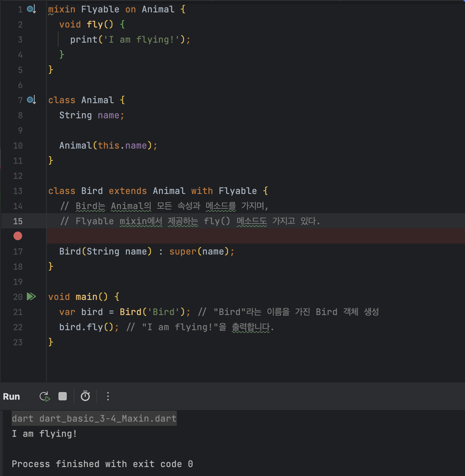Image resolution: width=465 pixels, height=476 pixels.
Task: Click 'Bird(String name) : super(name);' line
Action: pyautogui.click(x=147, y=251)
